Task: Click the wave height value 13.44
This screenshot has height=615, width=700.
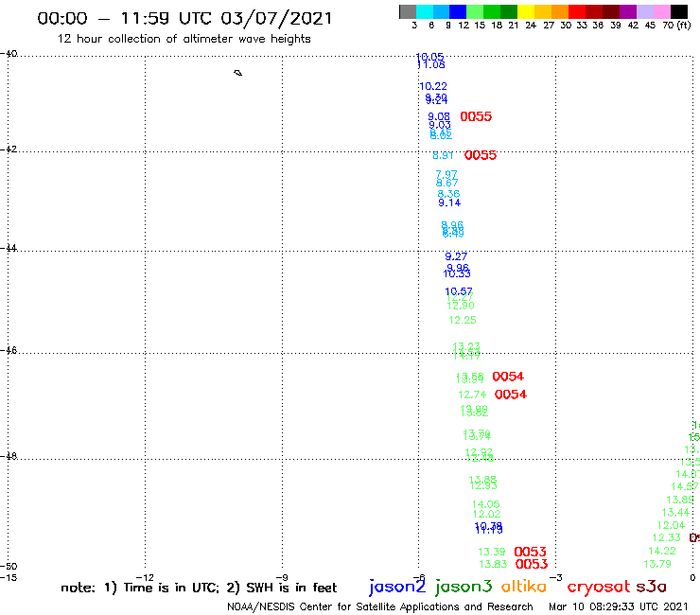Action: click(x=675, y=512)
